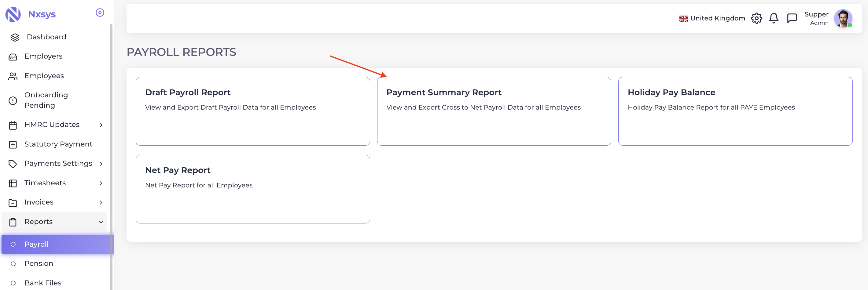Open the Supper Admin profile avatar
This screenshot has height=290, width=868.
pos(843,18)
